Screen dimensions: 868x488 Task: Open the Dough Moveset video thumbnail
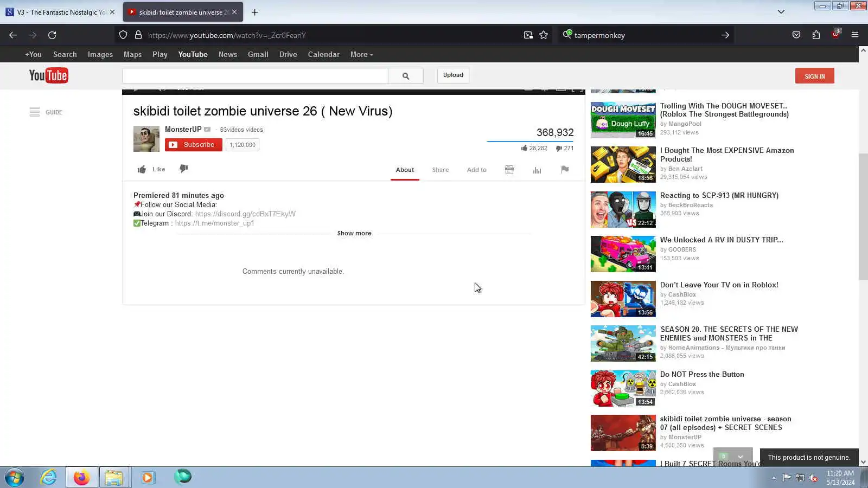pyautogui.click(x=623, y=120)
